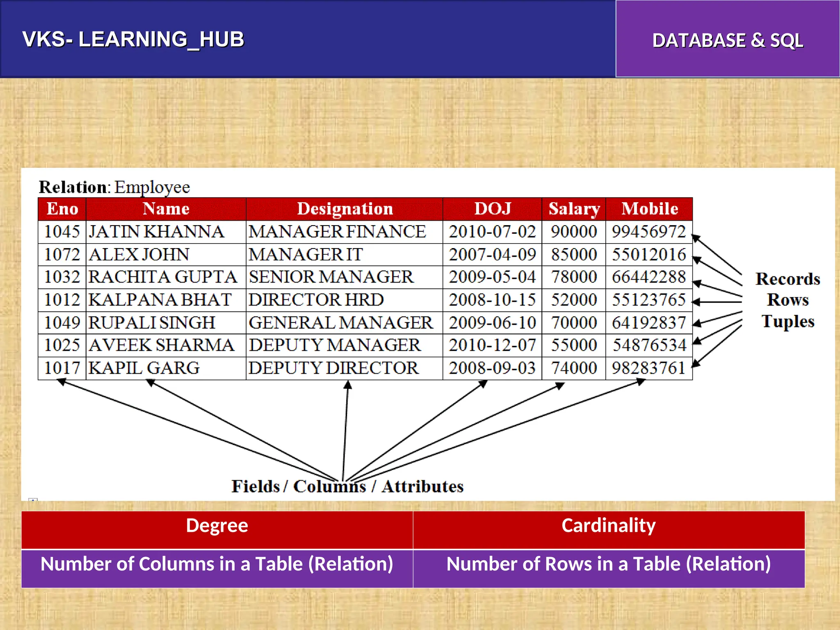
Task: Click the VKS- LEARNING_HUB title
Action: point(133,40)
